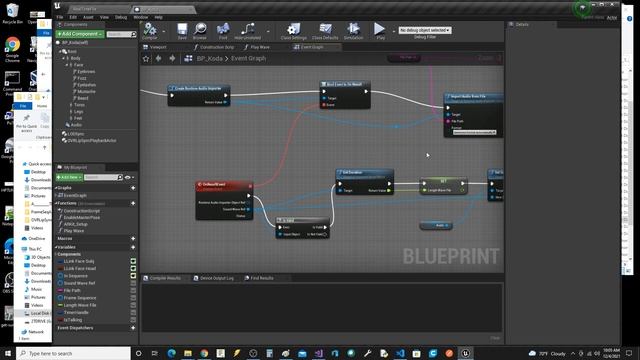Collapse the Functions section
The image size is (640, 360).
pyautogui.click(x=56, y=203)
